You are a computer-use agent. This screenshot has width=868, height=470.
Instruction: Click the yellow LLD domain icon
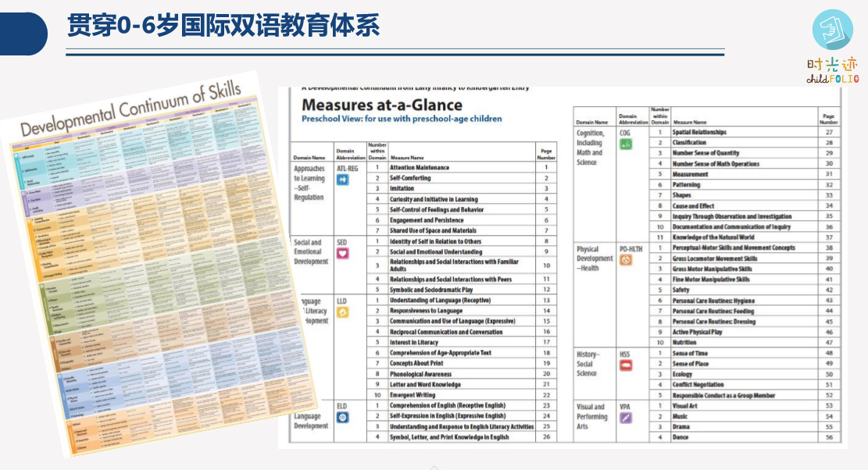coord(342,312)
